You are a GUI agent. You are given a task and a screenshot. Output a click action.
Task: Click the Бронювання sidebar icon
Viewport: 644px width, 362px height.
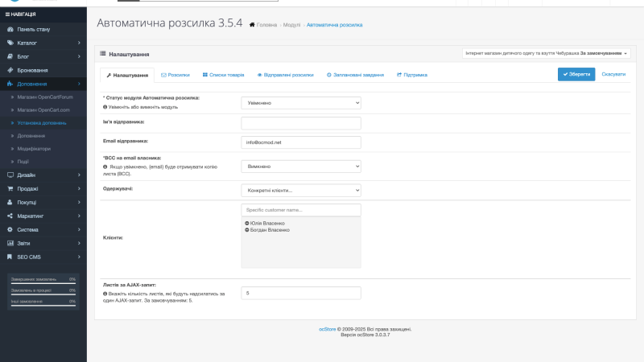coord(10,70)
